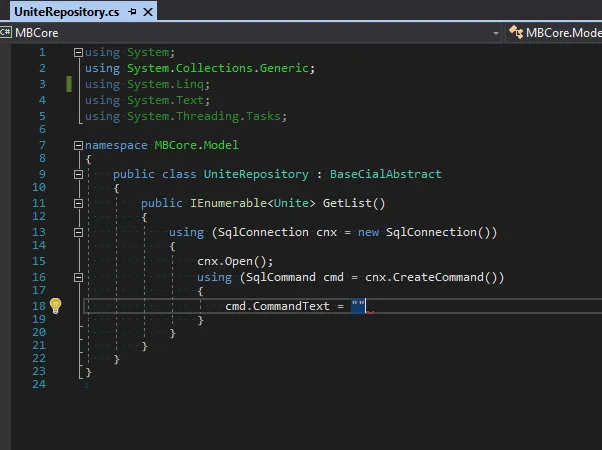The image size is (602, 450).
Task: Click line number 13 in gutter
Action: [x=39, y=232]
